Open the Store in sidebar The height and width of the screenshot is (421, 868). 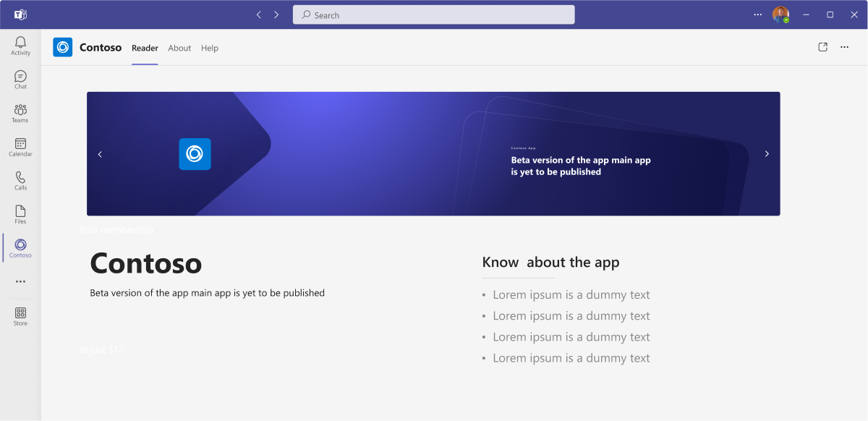(20, 316)
